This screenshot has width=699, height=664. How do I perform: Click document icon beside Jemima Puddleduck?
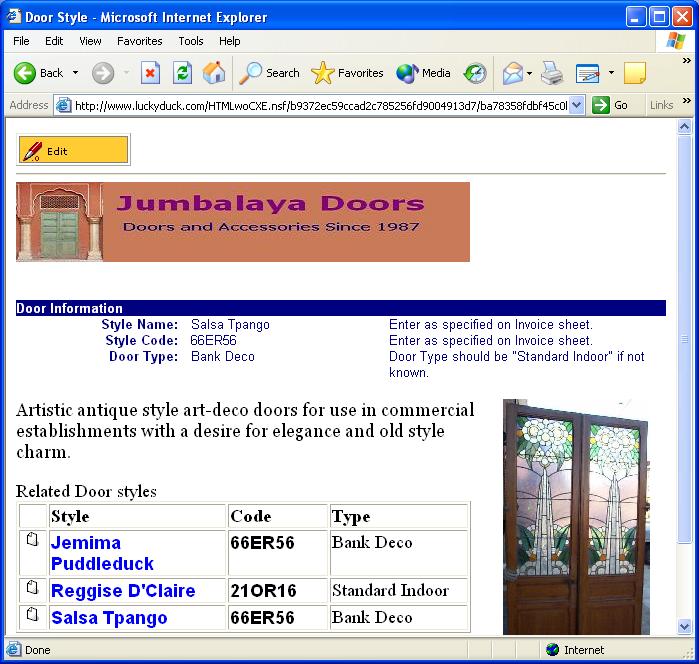coord(33,540)
